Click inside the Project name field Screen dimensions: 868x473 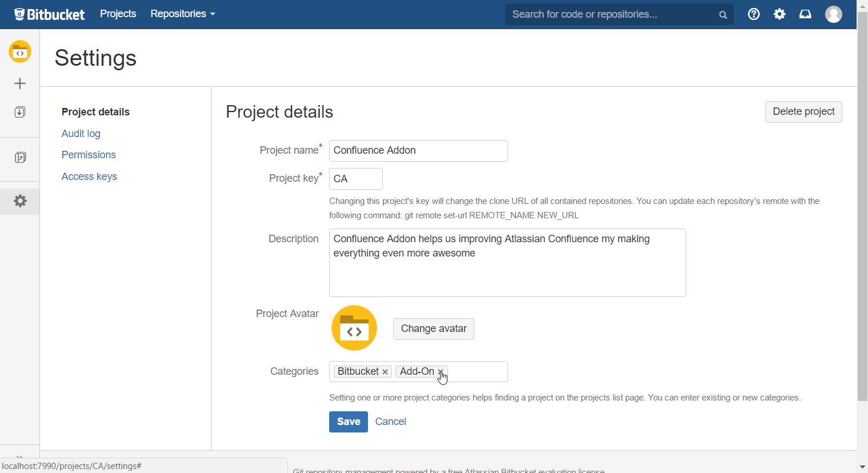[418, 150]
